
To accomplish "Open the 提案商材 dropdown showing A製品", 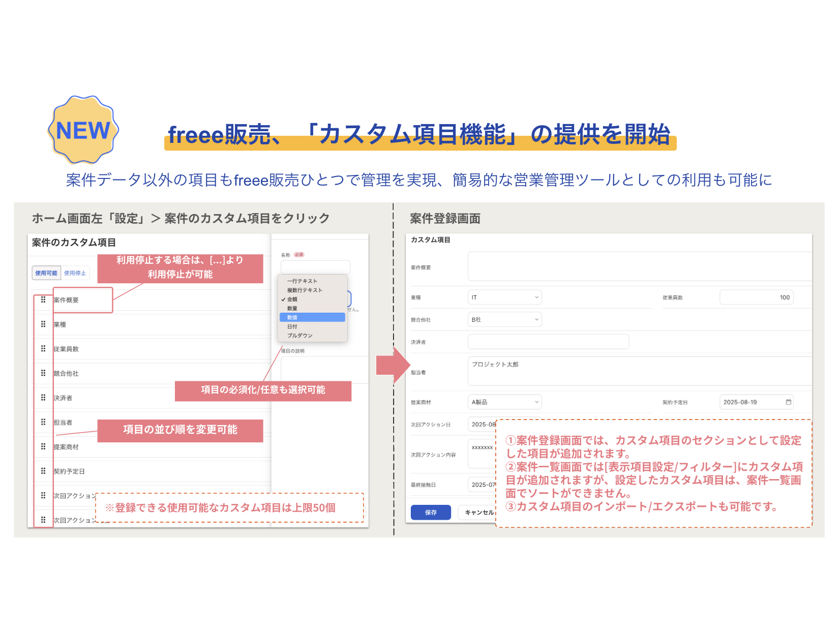I will click(504, 402).
